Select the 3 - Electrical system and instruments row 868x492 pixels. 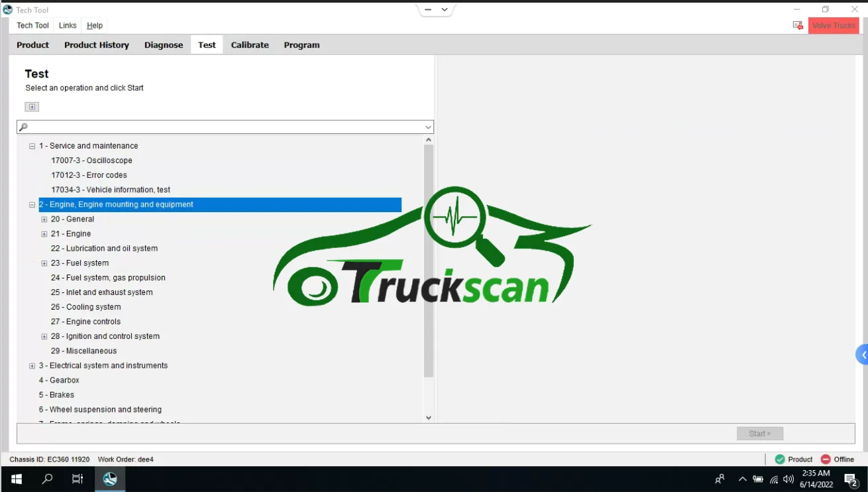tap(103, 365)
